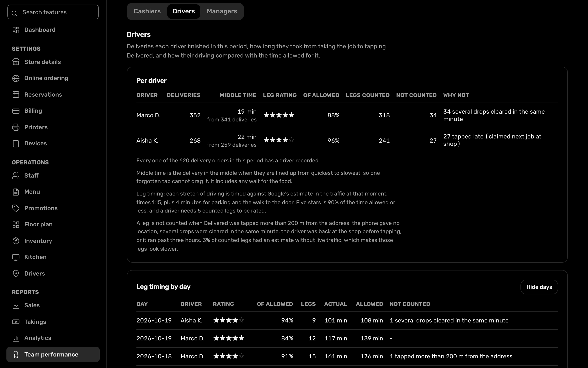This screenshot has width=588, height=368.
Task: Click the '88%' of allowed value
Action: [333, 115]
